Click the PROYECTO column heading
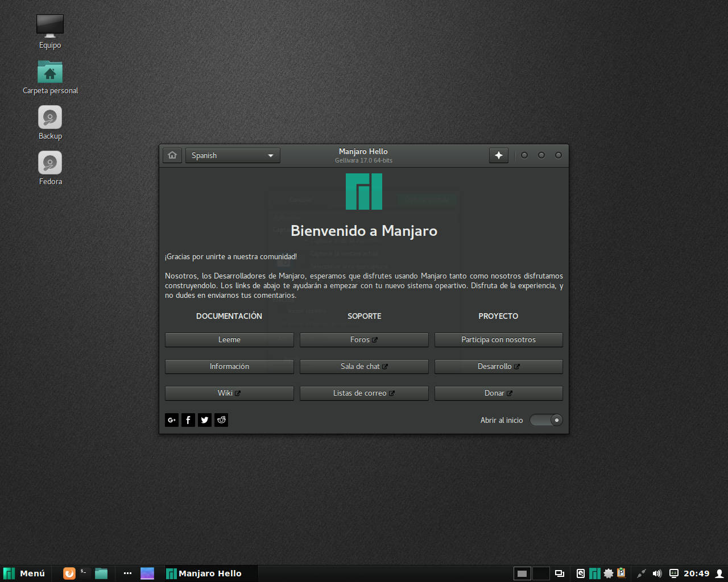The image size is (728, 582). pyautogui.click(x=498, y=316)
